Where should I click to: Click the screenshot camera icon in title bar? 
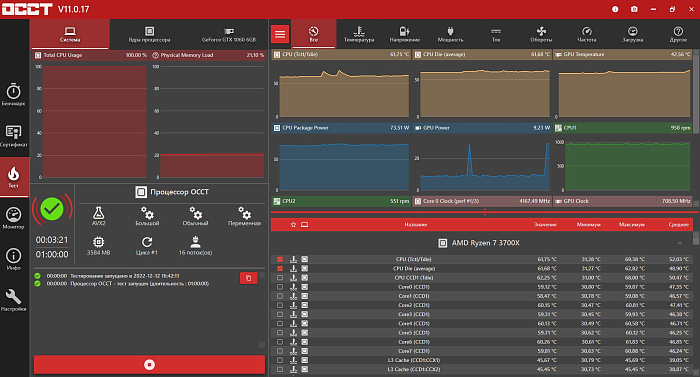pyautogui.click(x=634, y=9)
